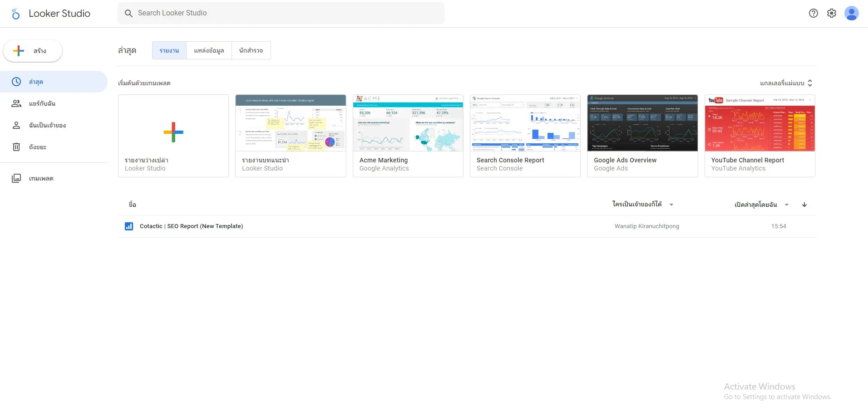Toggle sort direction arrow
Image resolution: width=868 pixels, height=420 pixels.
(804, 205)
